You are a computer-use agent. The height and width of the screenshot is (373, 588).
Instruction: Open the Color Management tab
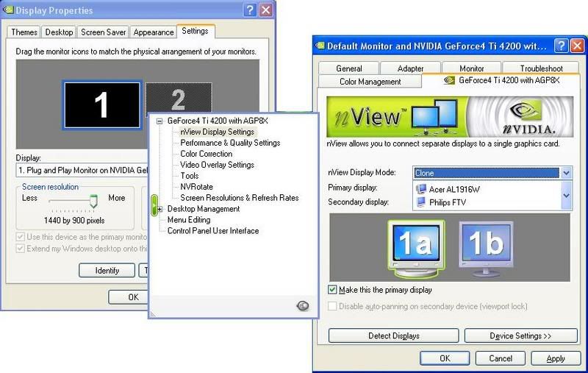point(370,82)
